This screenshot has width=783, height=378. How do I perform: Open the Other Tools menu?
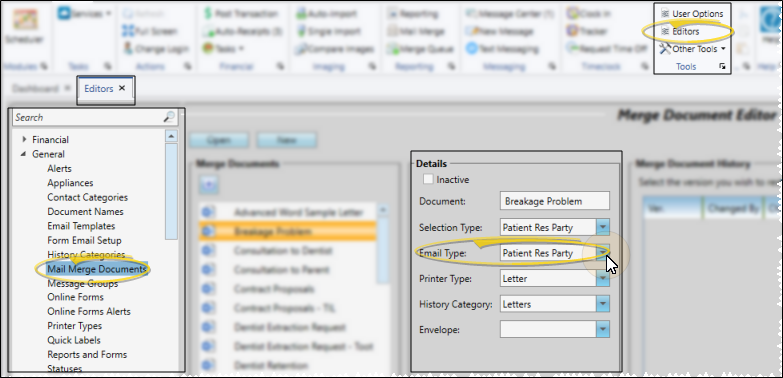[693, 49]
